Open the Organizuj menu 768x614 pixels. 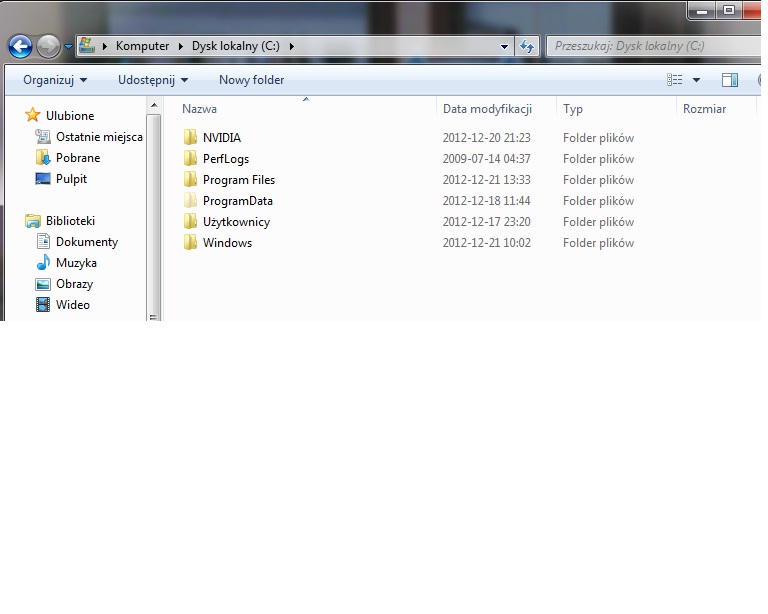pyautogui.click(x=55, y=80)
